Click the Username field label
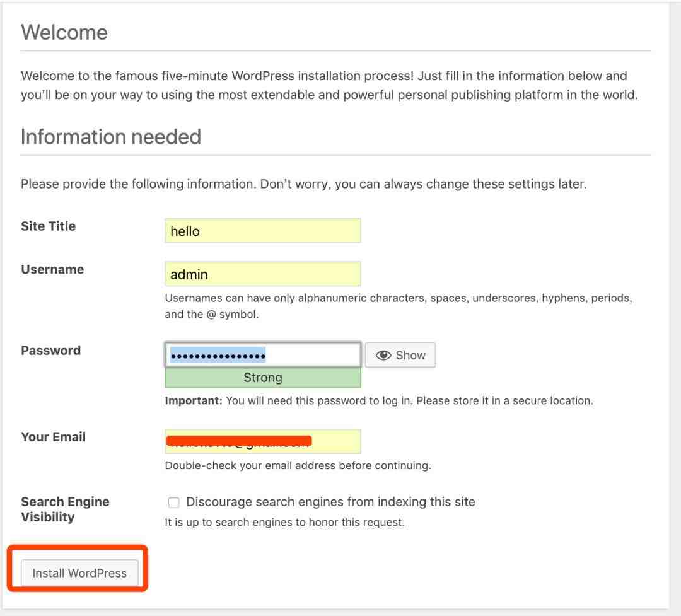 (52, 270)
